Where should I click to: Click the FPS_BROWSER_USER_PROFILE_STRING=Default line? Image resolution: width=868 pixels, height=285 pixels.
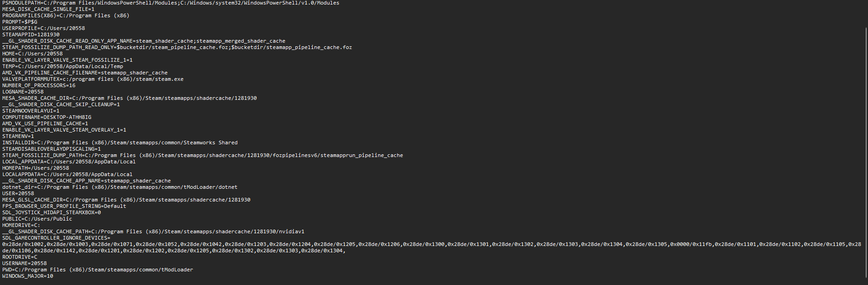coord(64,206)
